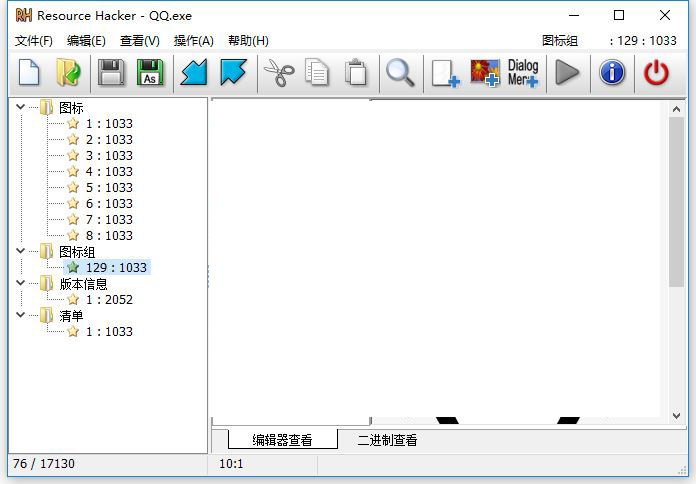The height and width of the screenshot is (484, 696).
Task: Click the blue Info icon
Action: (612, 73)
